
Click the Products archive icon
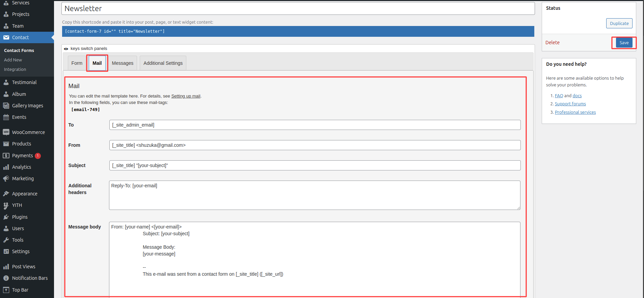[x=6, y=144]
